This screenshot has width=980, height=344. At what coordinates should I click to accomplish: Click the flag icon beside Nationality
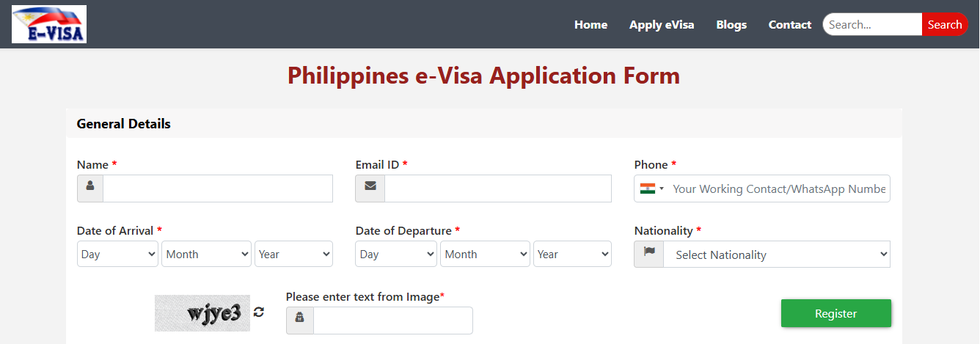649,254
